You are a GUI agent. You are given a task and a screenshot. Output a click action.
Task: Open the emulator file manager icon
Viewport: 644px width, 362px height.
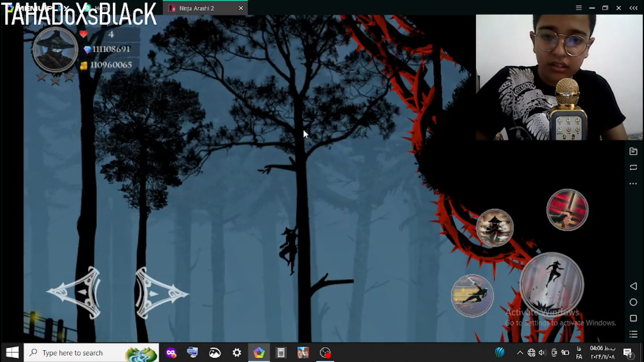pos(633,152)
